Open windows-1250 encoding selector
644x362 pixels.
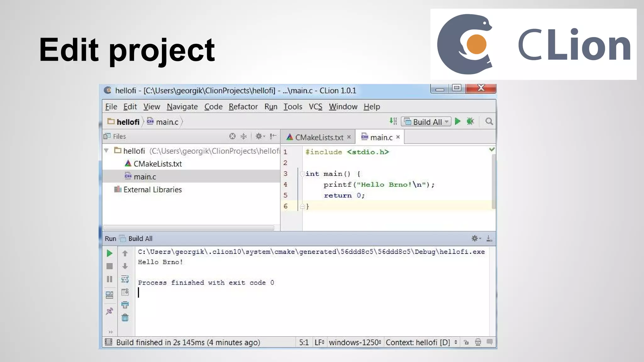tap(355, 342)
